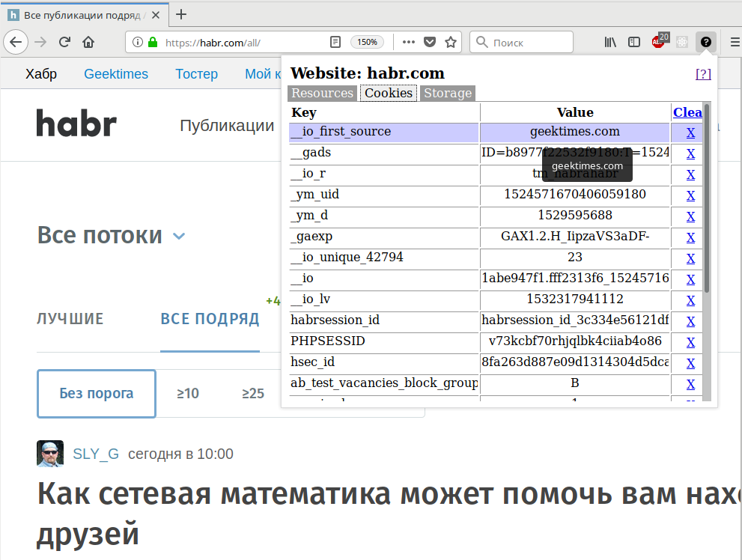742x560 pixels.
Task: Delete the hsec_id cookie
Action: pyautogui.click(x=690, y=363)
